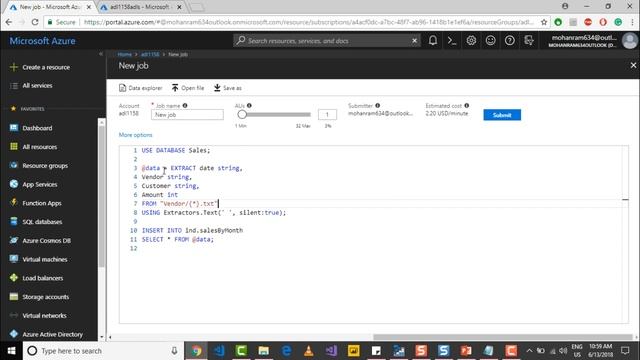The width and height of the screenshot is (640, 360).
Task: Click Type here to search box
Action: [x=102, y=351]
